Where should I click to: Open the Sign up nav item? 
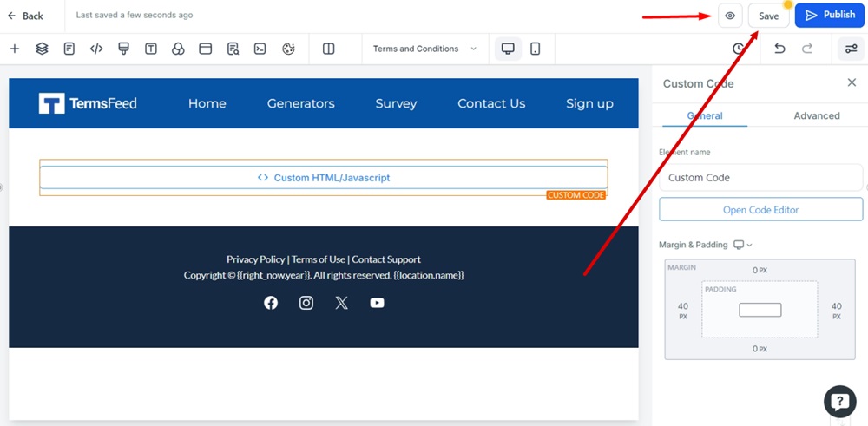pyautogui.click(x=589, y=103)
